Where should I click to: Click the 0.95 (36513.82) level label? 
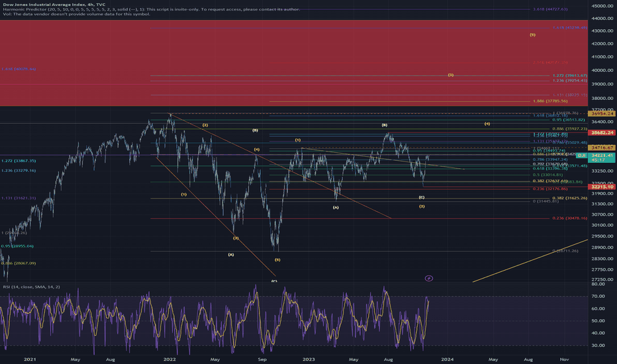[568, 120]
